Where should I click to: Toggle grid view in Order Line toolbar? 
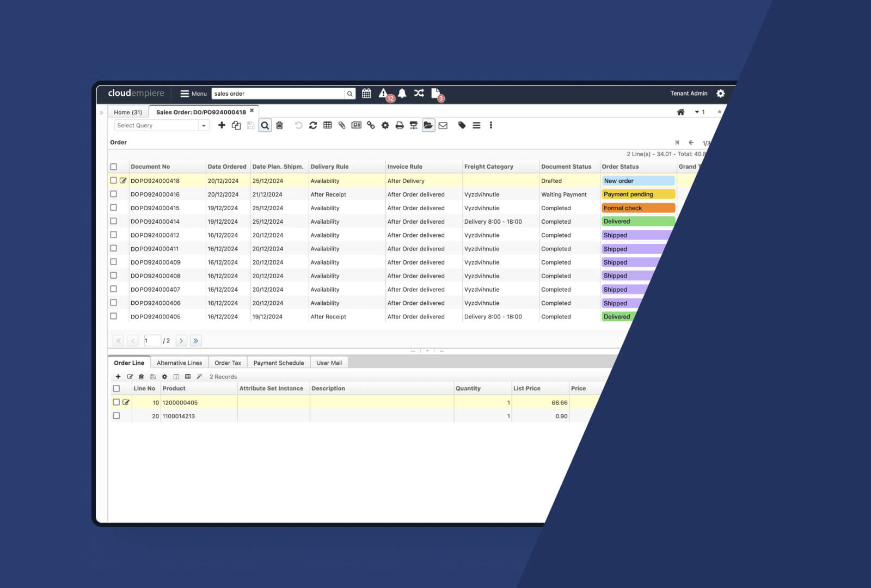(x=188, y=377)
